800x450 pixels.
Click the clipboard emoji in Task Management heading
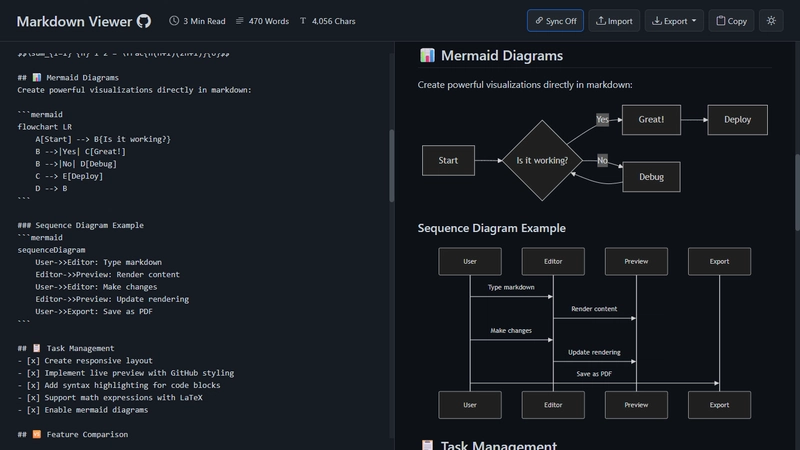pos(427,445)
